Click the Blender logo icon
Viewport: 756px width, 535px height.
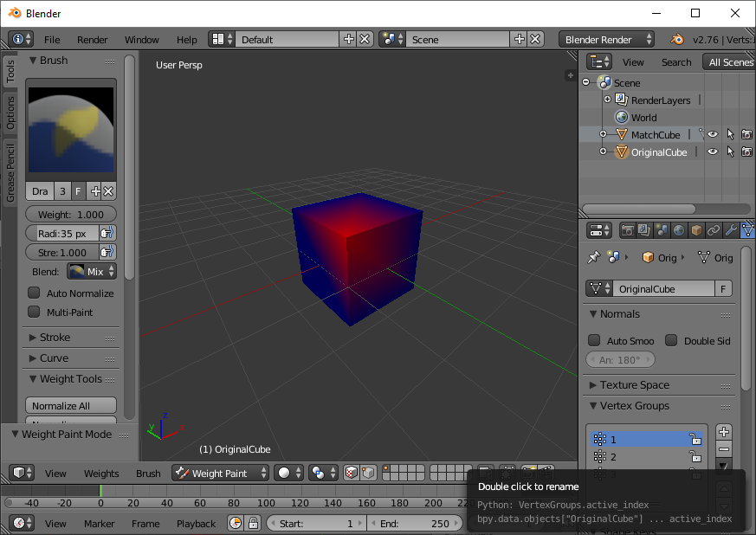click(677, 40)
